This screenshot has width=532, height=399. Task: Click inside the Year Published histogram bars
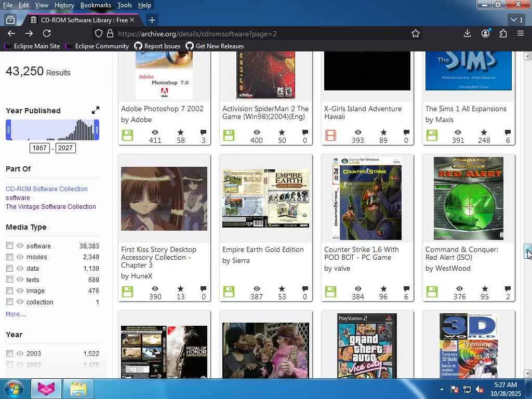[x=52, y=130]
